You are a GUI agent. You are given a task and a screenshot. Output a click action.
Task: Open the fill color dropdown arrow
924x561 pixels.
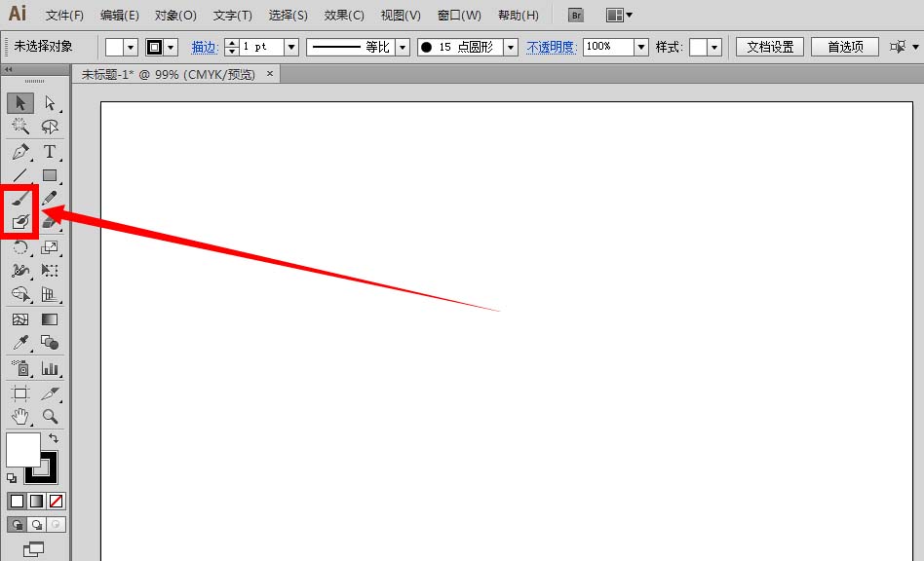(x=131, y=47)
